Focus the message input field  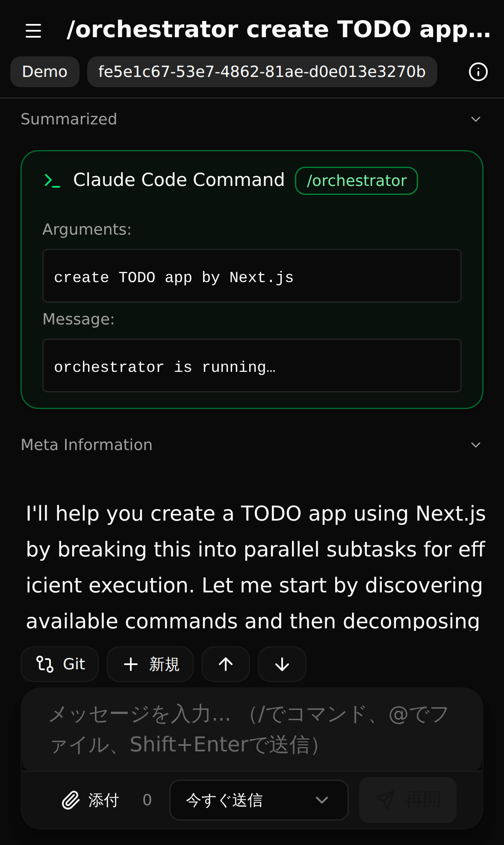click(251, 729)
